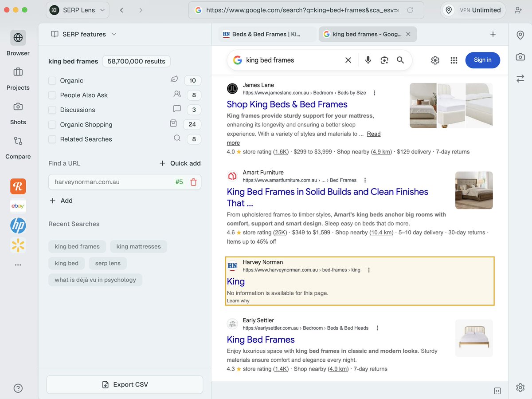Click the swap arrows icon
532x399 pixels.
click(520, 79)
